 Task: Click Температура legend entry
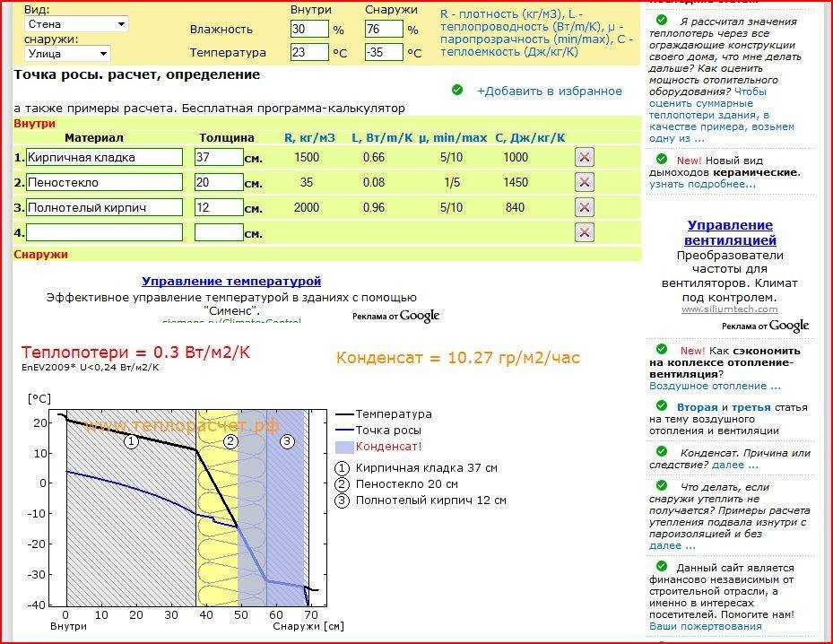(x=393, y=413)
